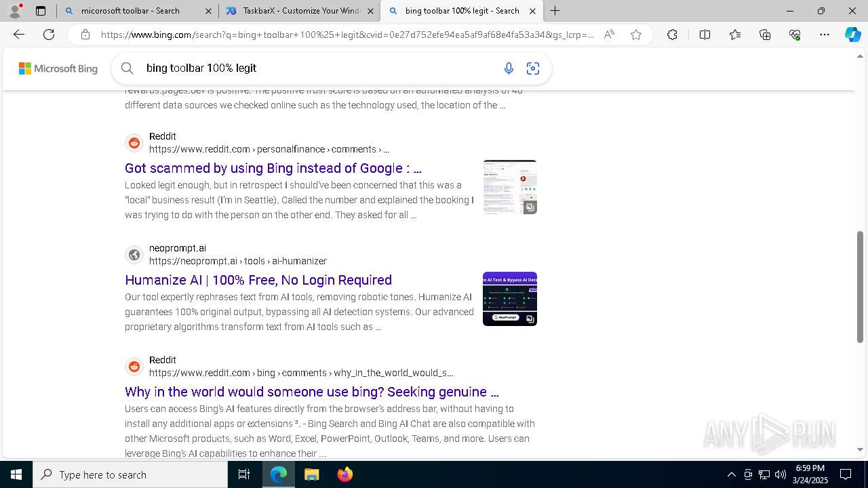Open a new tab with plus button
Viewport: 868px width, 488px height.
coord(555,11)
